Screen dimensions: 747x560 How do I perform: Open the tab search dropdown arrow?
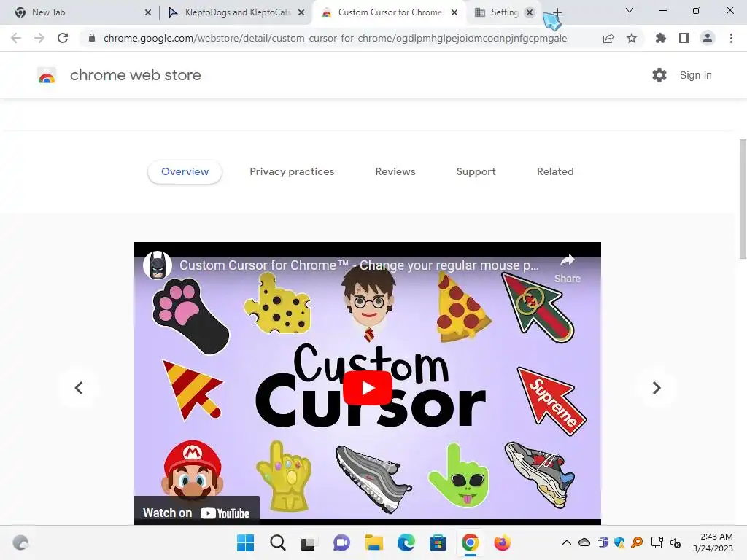pos(630,10)
